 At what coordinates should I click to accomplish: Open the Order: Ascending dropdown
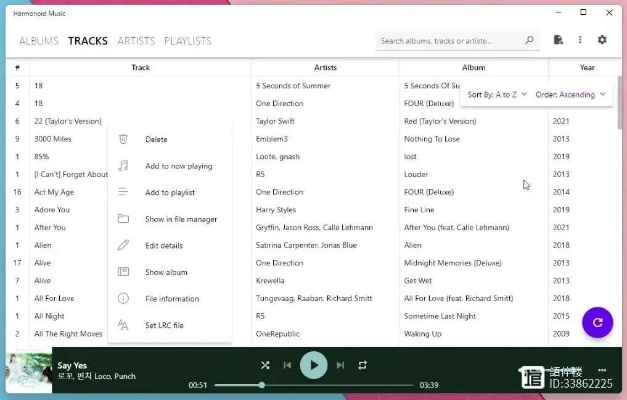pyautogui.click(x=570, y=94)
